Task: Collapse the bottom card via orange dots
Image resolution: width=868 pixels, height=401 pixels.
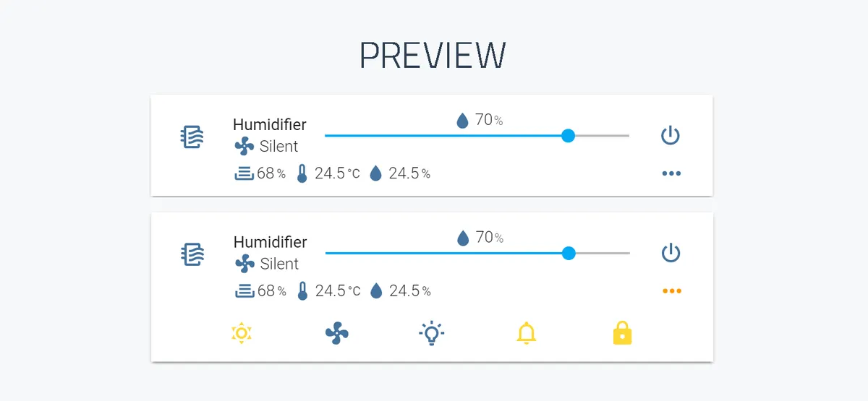Action: tap(672, 291)
